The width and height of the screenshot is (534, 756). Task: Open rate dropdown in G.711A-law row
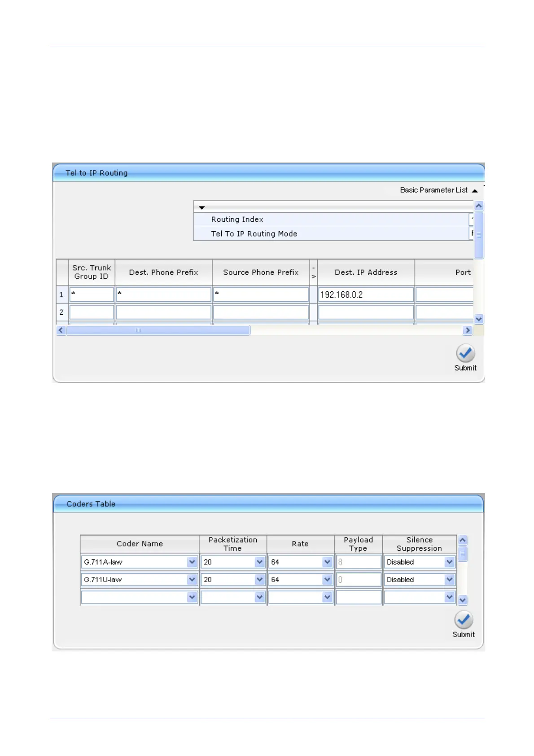(327, 562)
